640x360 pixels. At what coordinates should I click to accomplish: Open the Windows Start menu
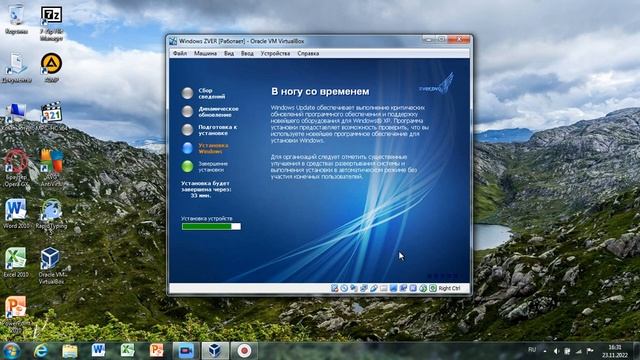tap(11, 351)
